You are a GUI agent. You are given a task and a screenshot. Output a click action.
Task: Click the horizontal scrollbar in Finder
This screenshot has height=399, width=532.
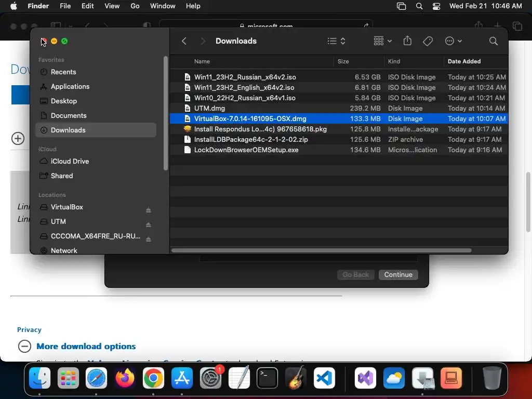pyautogui.click(x=321, y=250)
